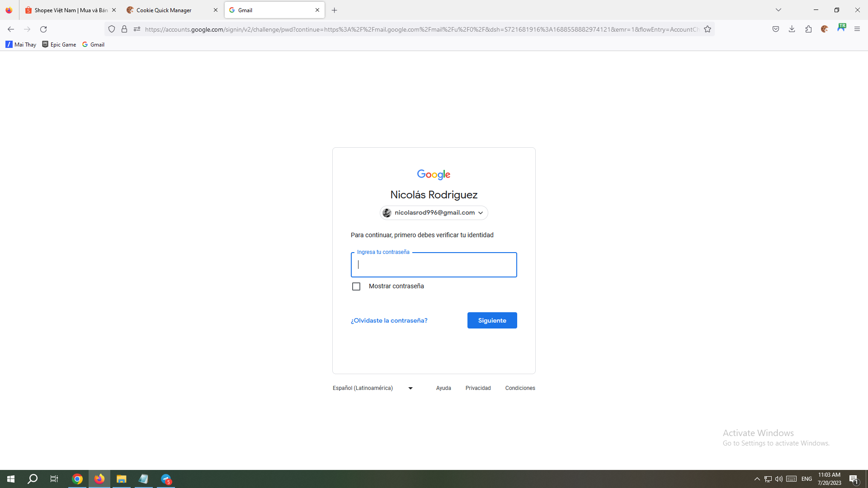868x488 pixels.
Task: Open the Firefox application hamburger menu
Action: (857, 29)
